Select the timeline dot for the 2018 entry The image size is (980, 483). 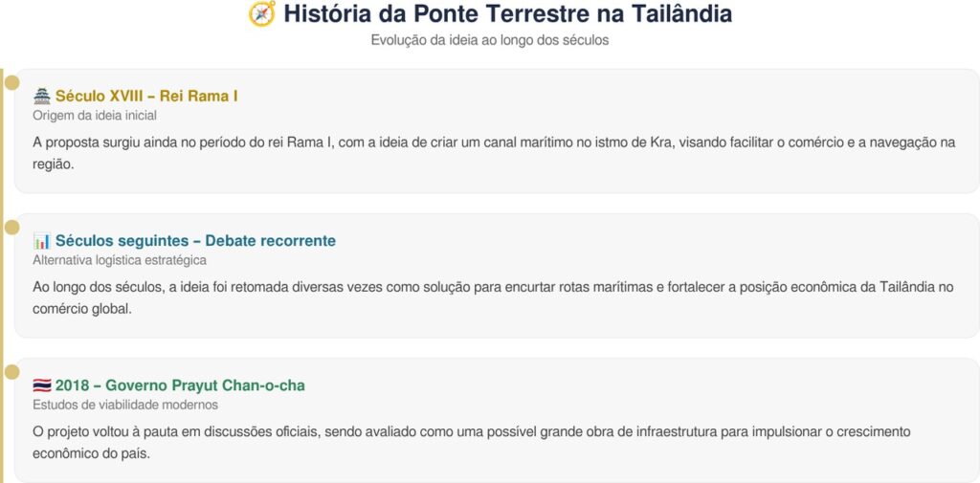11,371
